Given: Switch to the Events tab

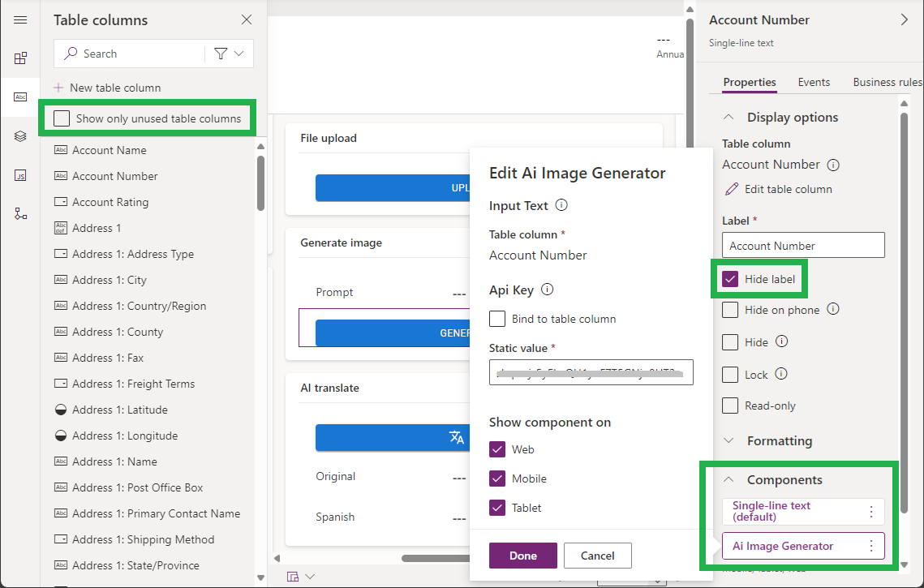Looking at the screenshot, I should click(x=814, y=82).
